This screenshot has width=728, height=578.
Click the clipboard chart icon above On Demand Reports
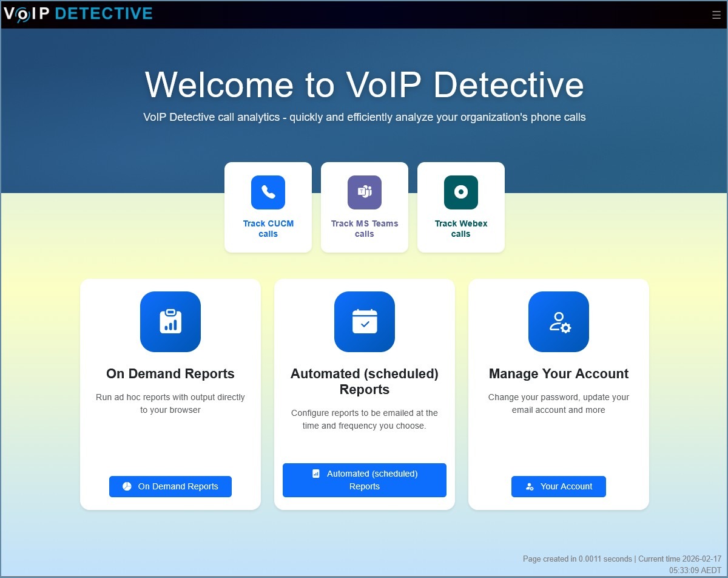[x=170, y=322]
